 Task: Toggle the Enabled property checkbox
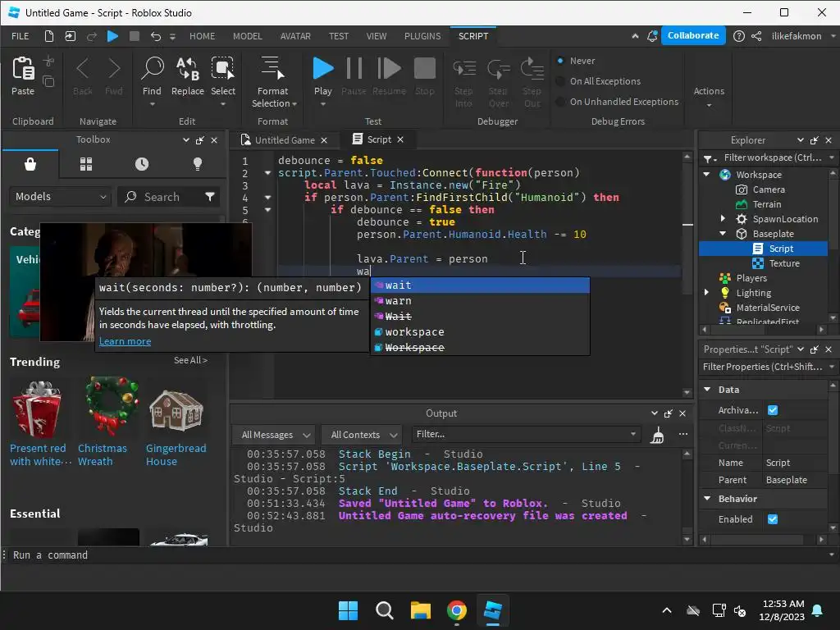pyautogui.click(x=772, y=519)
